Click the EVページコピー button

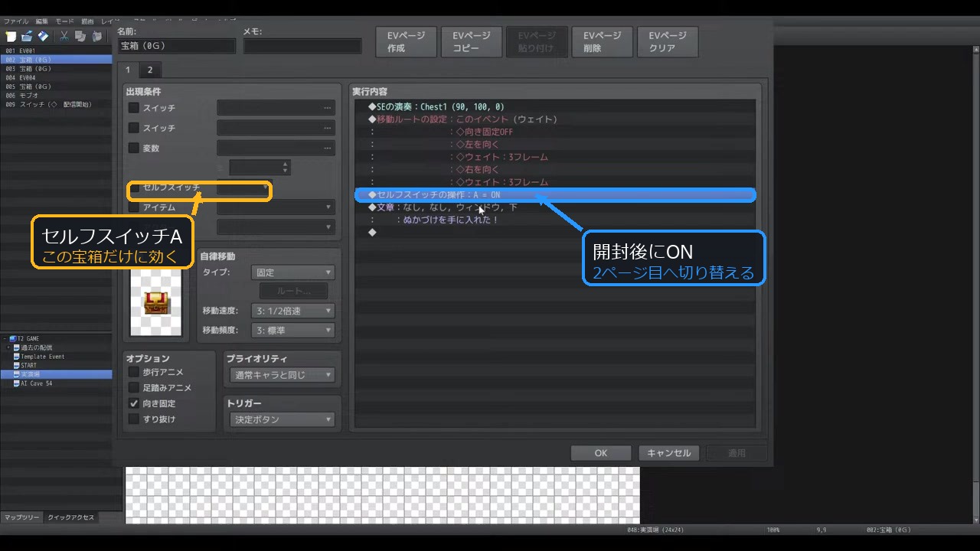472,42
